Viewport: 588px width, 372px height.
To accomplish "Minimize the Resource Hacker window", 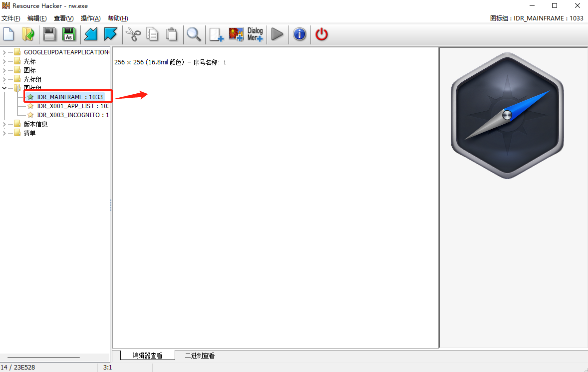I will pos(532,5).
